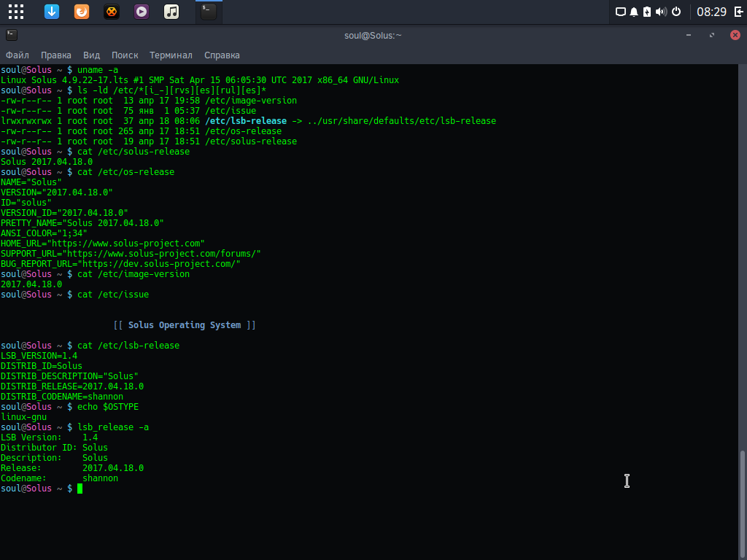This screenshot has width=747, height=560.
Task: Click the LSB_VERSION=1.4 line
Action: coord(39,356)
